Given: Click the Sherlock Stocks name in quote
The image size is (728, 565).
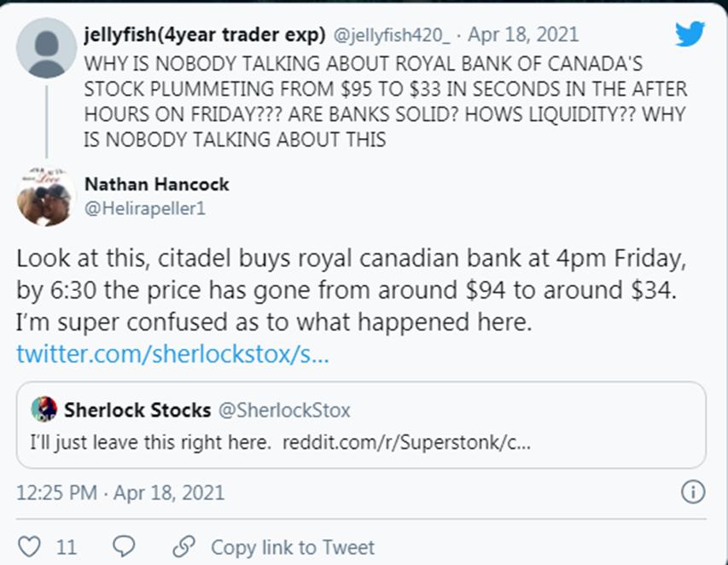Looking at the screenshot, I should 137,410.
